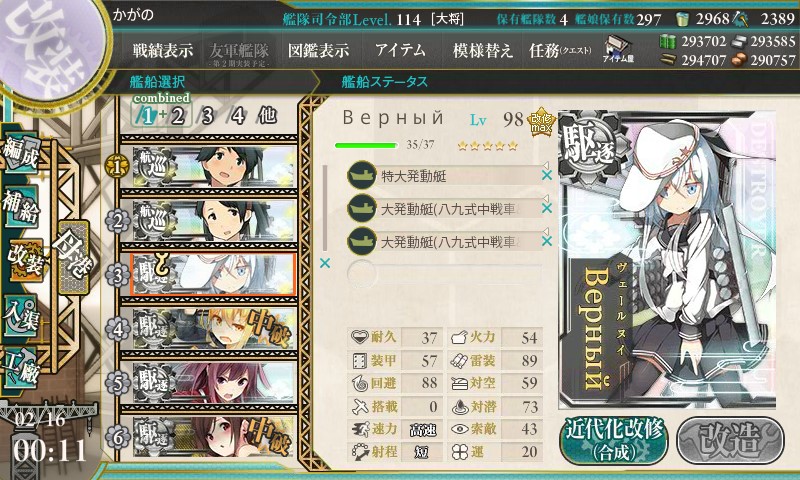Open 任務(クエスト) menu

pos(560,50)
